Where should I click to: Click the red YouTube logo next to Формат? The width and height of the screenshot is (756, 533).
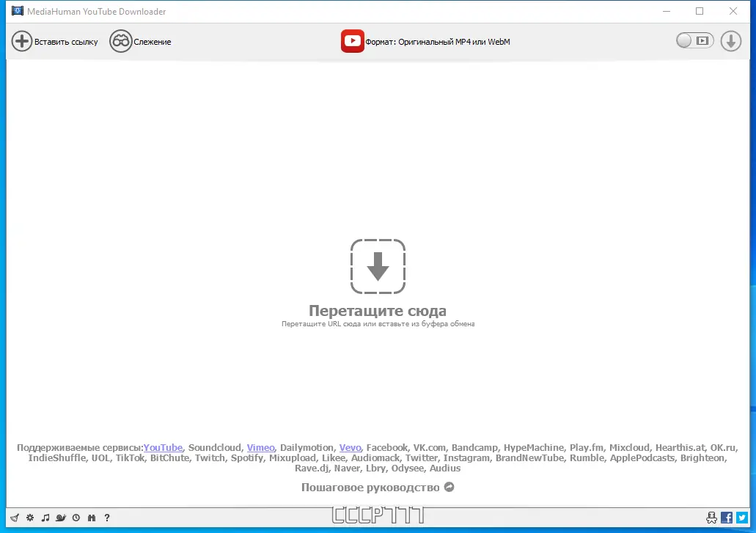(352, 41)
